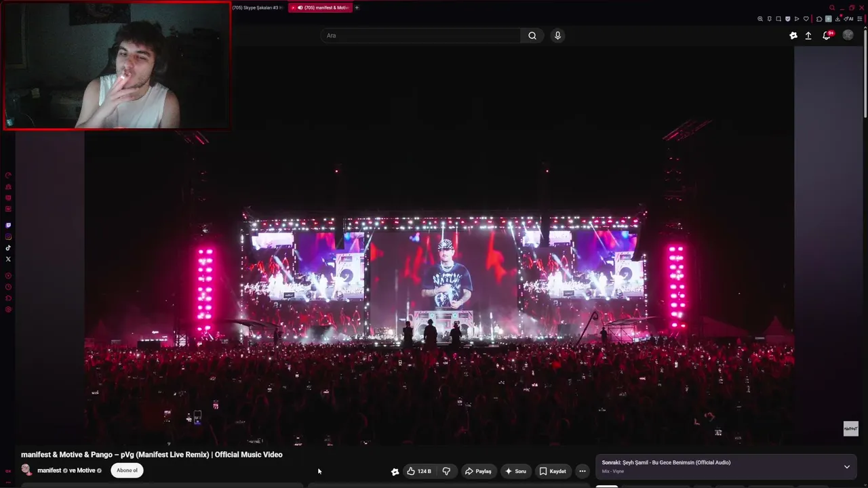Viewport: 868px width, 488px height.
Task: Open the AI assistant button in the browser toolbar
Action: pyautogui.click(x=849, y=19)
